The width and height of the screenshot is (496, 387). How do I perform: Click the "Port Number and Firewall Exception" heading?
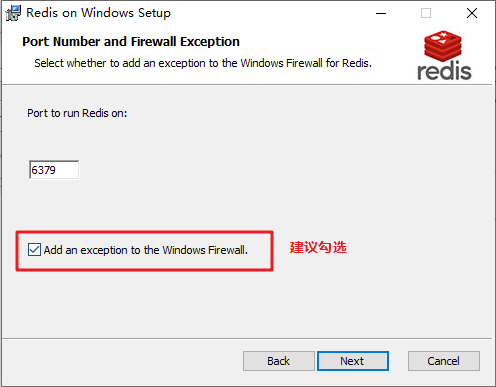(131, 42)
